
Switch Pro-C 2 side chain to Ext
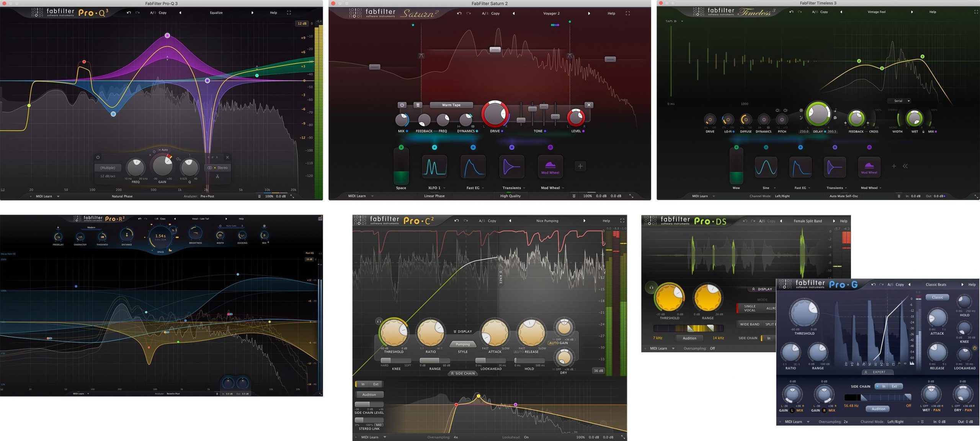tap(376, 384)
